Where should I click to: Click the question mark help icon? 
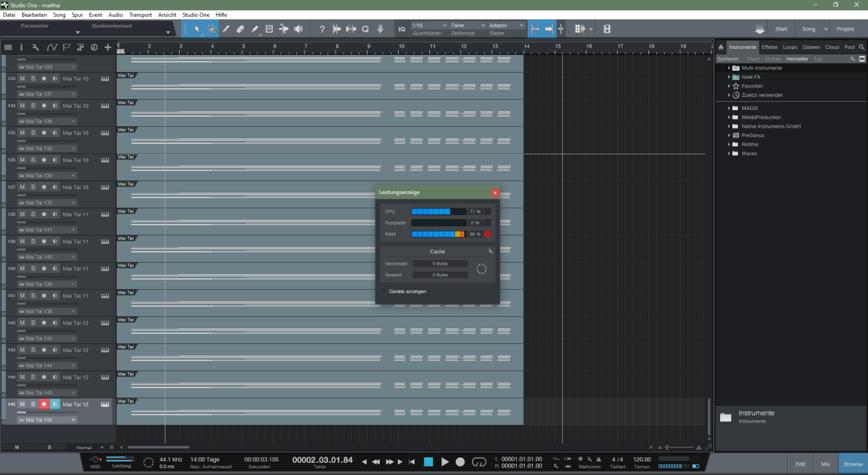click(x=322, y=29)
